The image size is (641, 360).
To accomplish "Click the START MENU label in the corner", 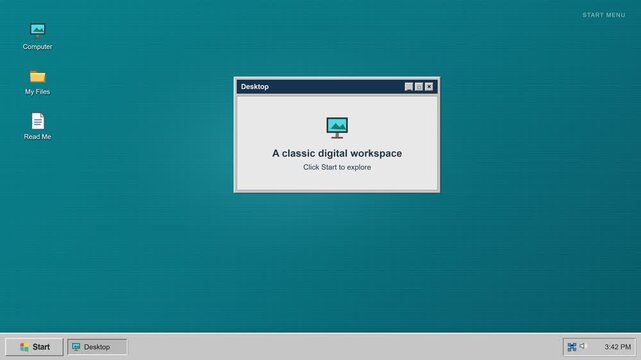I will (604, 15).
